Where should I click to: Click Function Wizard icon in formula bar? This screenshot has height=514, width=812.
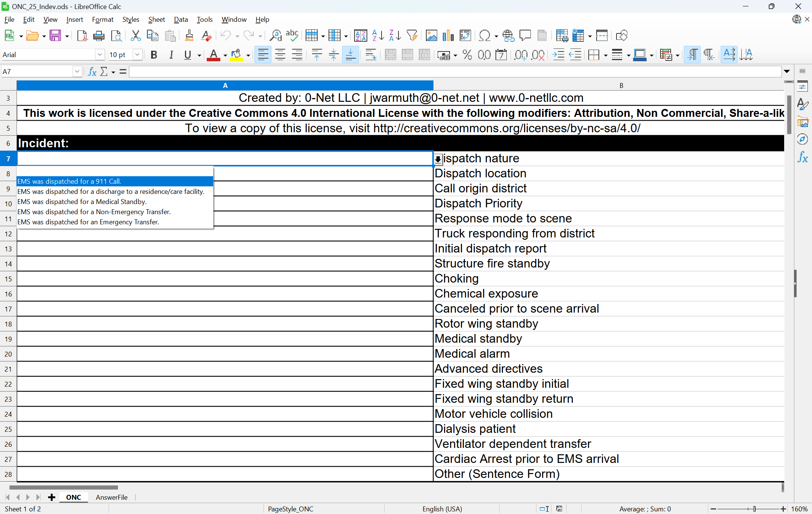coord(92,71)
